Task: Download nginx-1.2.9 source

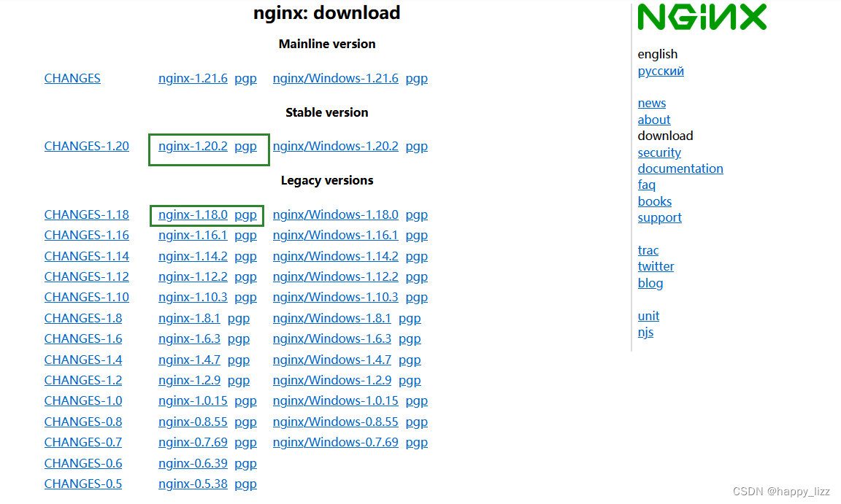Action: 189,380
